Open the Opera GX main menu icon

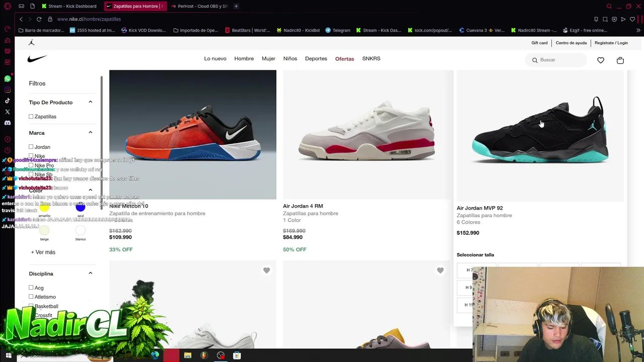coord(7,6)
